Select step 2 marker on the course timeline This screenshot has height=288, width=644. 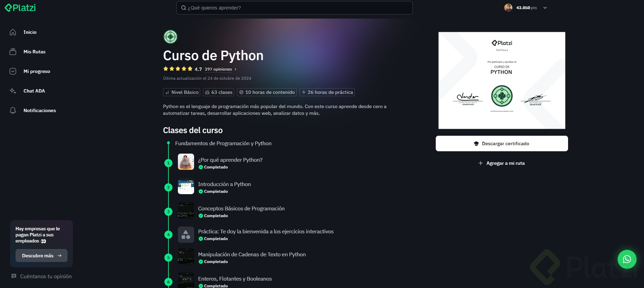pos(168,187)
